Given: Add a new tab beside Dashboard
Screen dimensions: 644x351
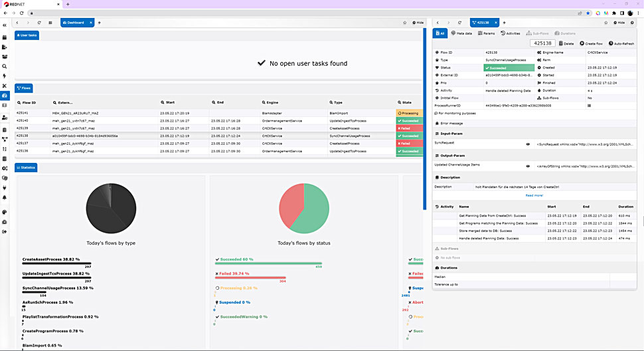Looking at the screenshot, I should pos(100,23).
